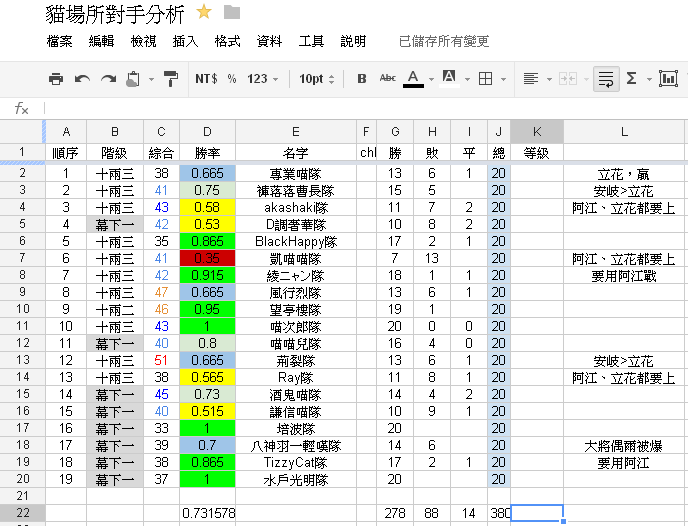Open the borders dropdown
This screenshot has width=688, height=526.
pyautogui.click(x=488, y=79)
